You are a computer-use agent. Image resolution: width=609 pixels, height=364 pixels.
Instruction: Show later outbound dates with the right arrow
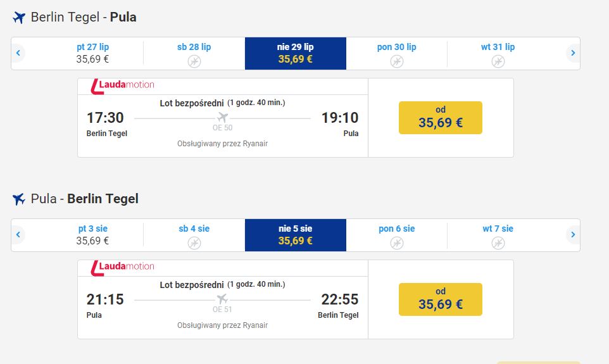573,53
